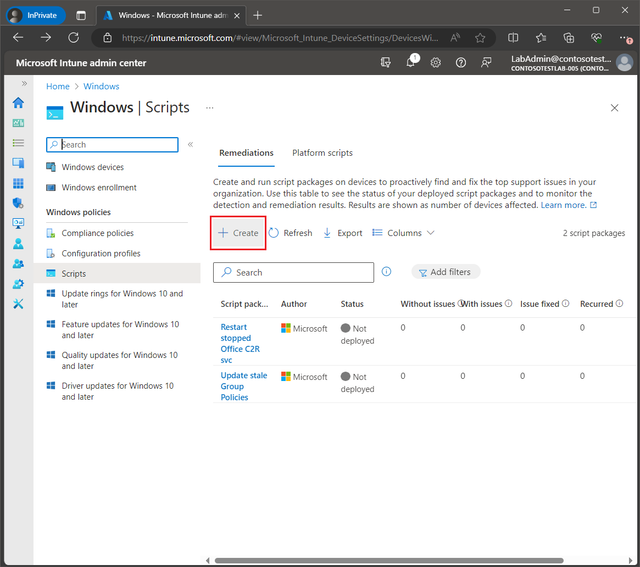The height and width of the screenshot is (567, 640).
Task: Click the Home breadcrumb link
Action: (58, 87)
